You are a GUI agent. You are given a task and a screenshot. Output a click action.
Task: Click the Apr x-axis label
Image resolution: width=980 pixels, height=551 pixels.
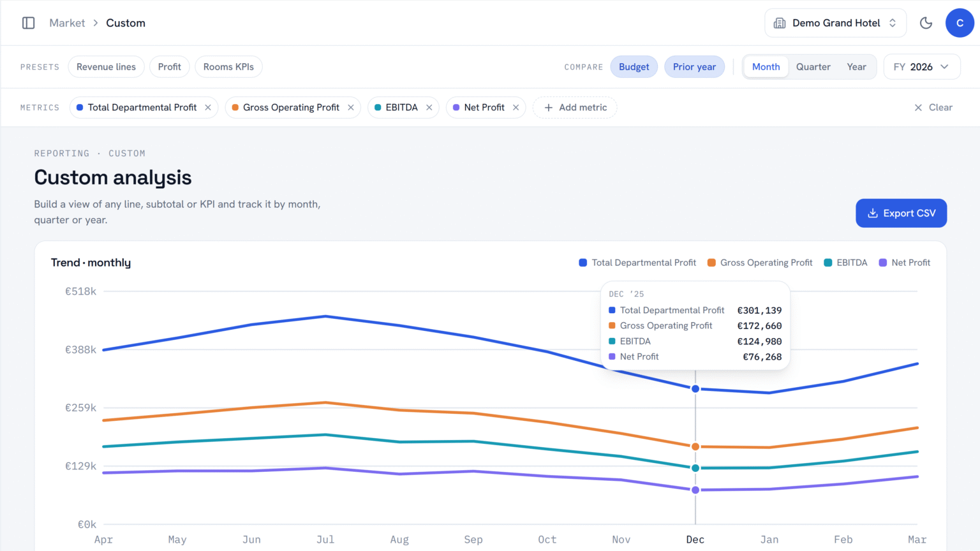[x=103, y=540]
